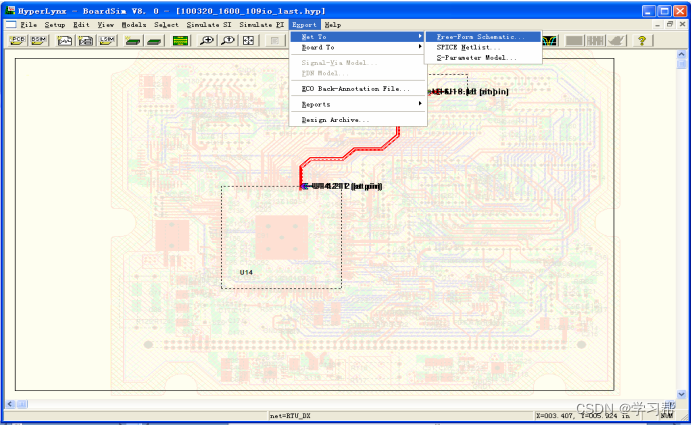
Task: Click the new cell-based schematic toolbar icon
Action: (86, 41)
